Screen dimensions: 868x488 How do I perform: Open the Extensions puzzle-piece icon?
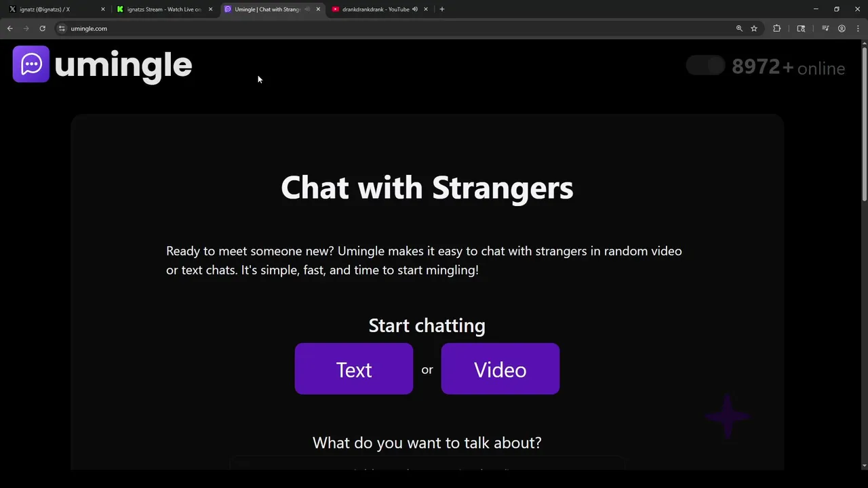(777, 28)
